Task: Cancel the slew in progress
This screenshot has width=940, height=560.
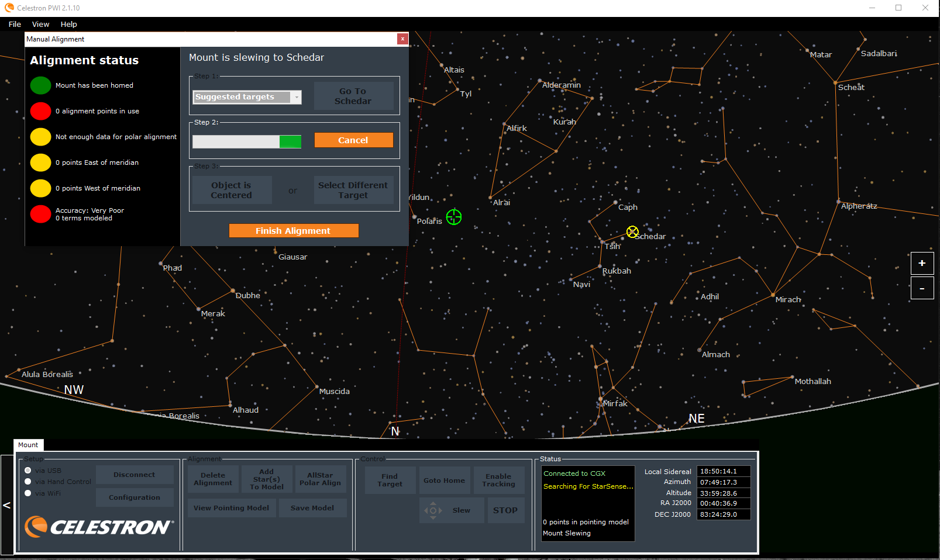Action: pyautogui.click(x=353, y=140)
